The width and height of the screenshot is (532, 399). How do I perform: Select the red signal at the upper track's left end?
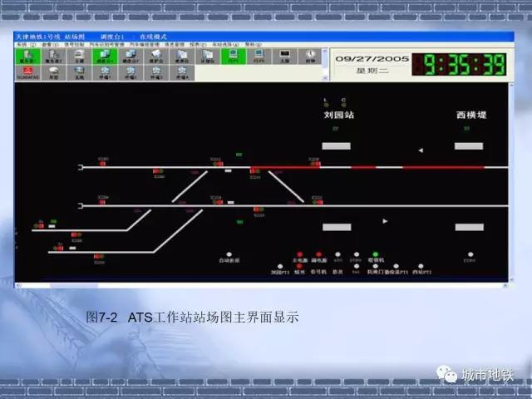102,163
